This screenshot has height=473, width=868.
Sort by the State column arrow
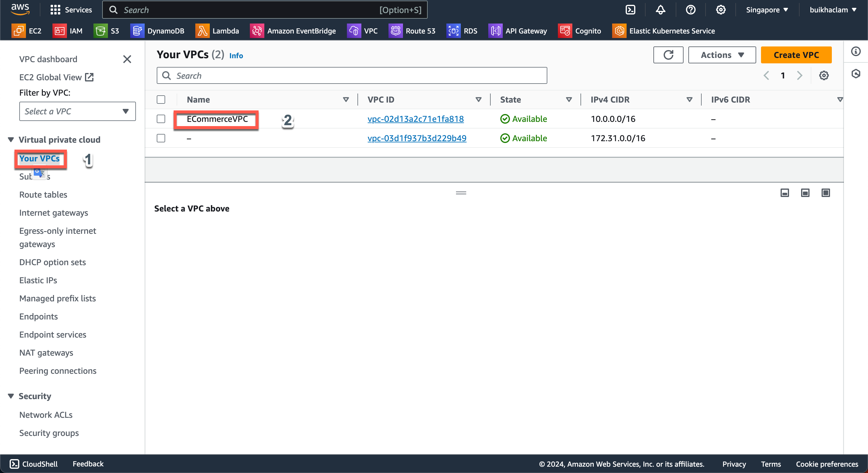pyautogui.click(x=569, y=100)
